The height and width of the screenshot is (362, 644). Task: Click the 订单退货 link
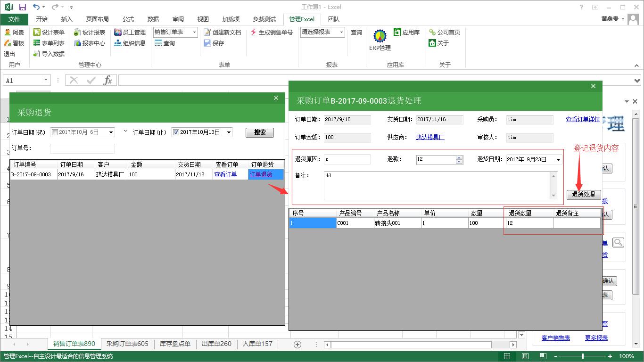[x=261, y=174]
